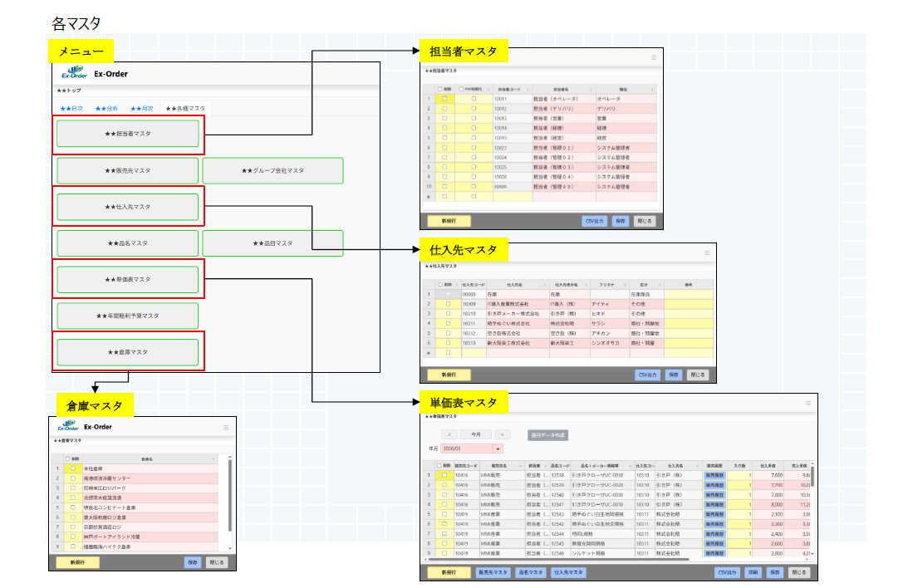913x588 pixels.
Task: Open ★★グループ会社マスタ from the menu
Action: click(272, 170)
